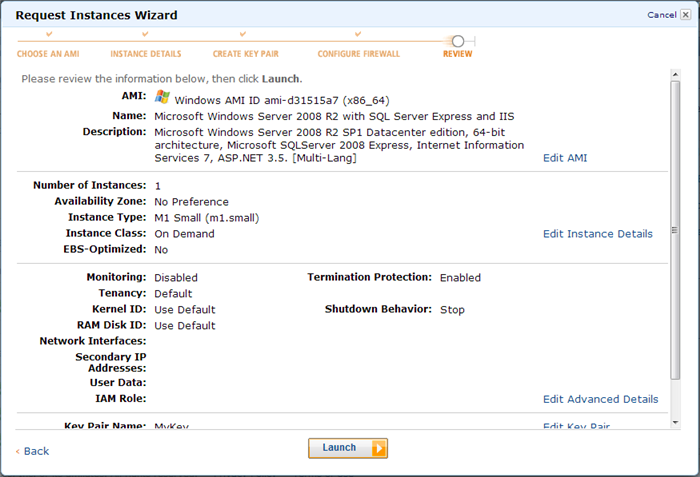Image resolution: width=700 pixels, height=477 pixels.
Task: Close the wizard with X icon
Action: tap(686, 15)
